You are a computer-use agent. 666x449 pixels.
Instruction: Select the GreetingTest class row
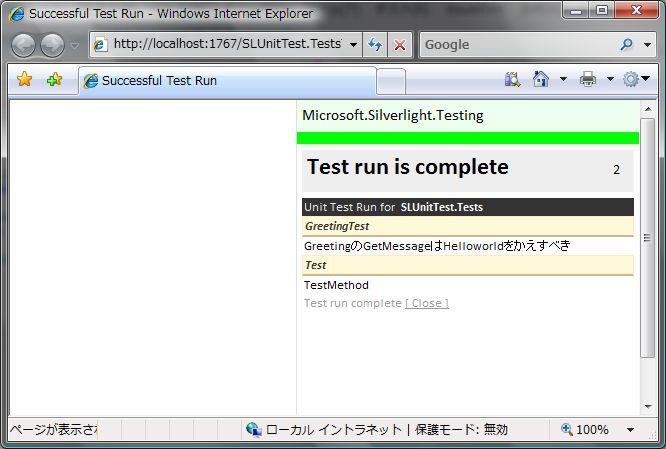[468, 226]
